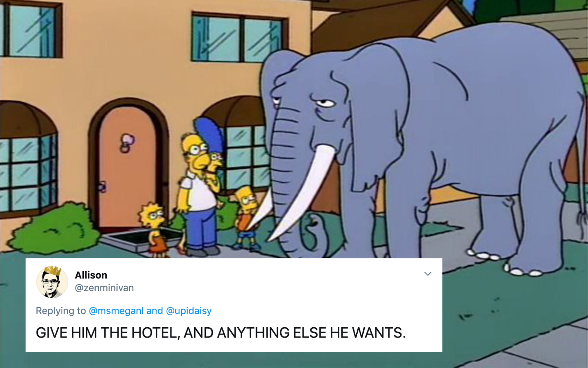Click the 'Replying to' label
The height and width of the screenshot is (368, 588).
tap(61, 311)
